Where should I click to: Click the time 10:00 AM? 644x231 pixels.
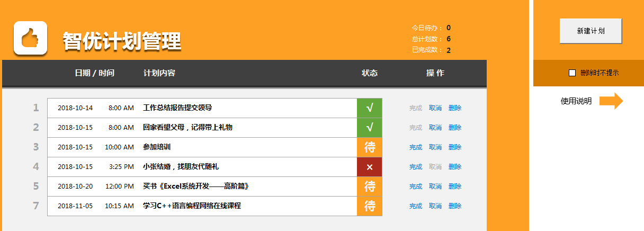tap(119, 147)
